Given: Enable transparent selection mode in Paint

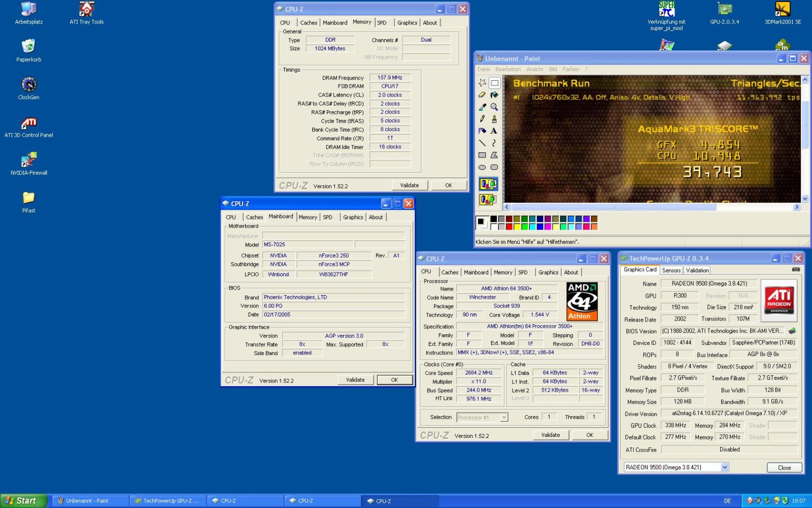Looking at the screenshot, I should coord(488,199).
